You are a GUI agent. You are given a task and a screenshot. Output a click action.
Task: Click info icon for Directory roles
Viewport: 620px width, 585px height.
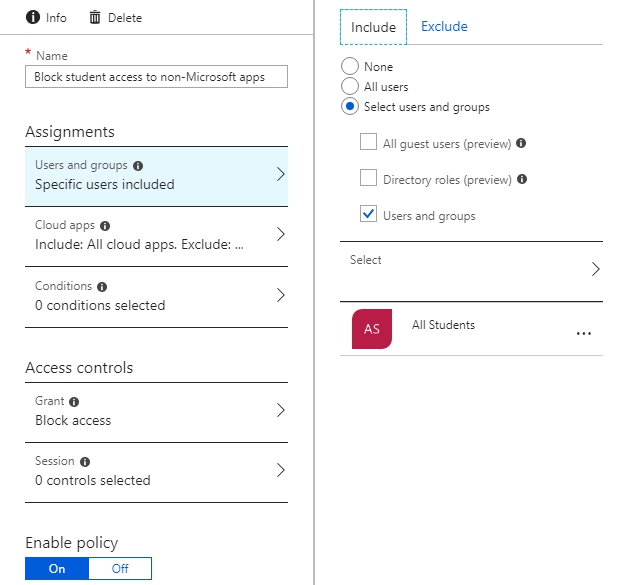[522, 179]
